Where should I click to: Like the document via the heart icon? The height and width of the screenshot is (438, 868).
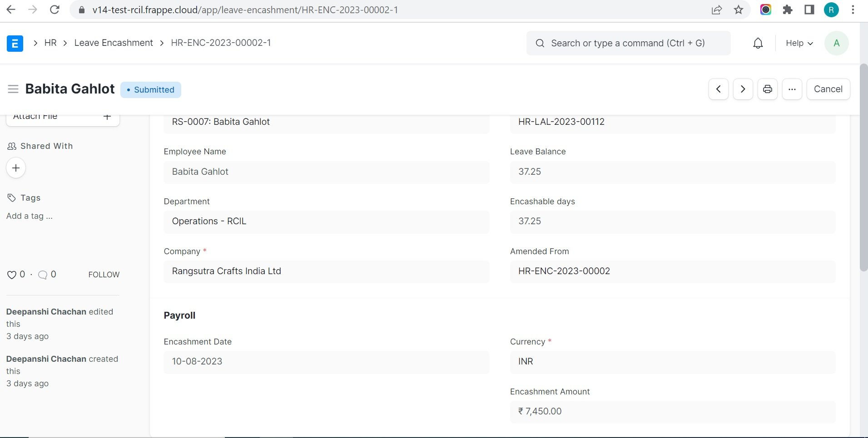tap(11, 275)
